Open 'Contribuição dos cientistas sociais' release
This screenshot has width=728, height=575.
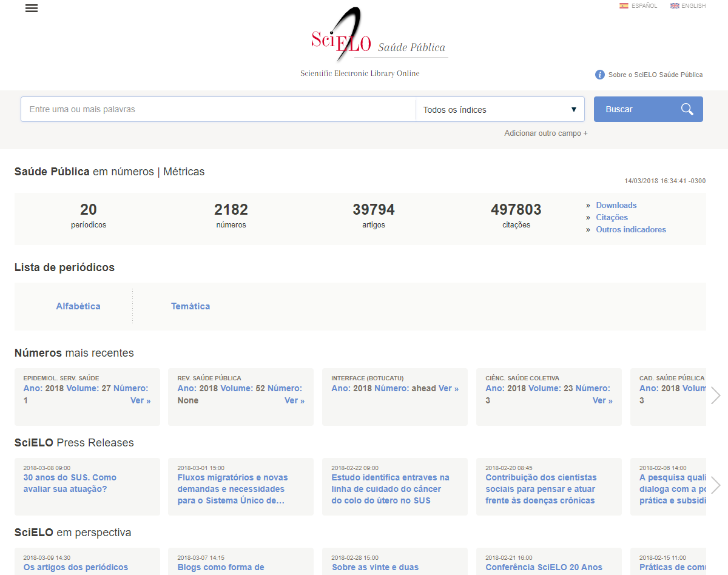pos(541,489)
